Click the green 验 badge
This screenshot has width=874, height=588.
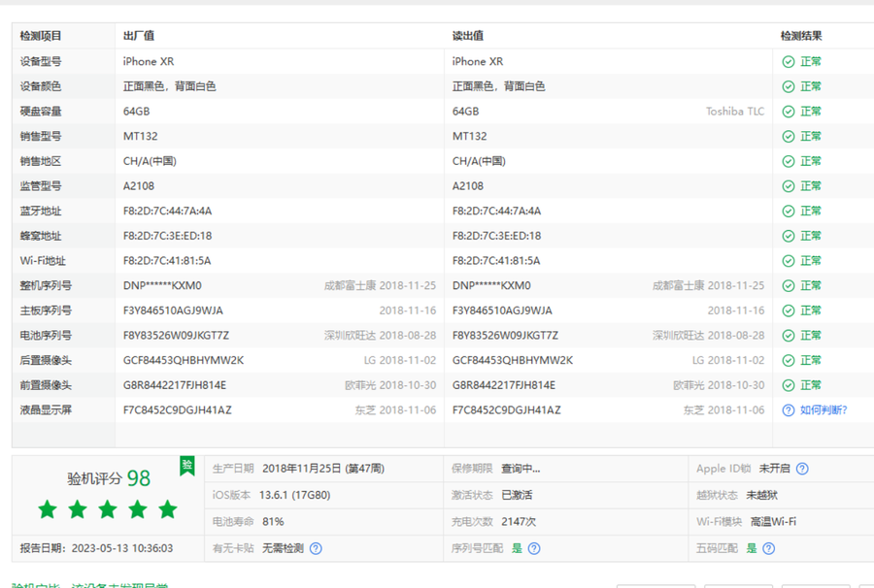[x=187, y=466]
